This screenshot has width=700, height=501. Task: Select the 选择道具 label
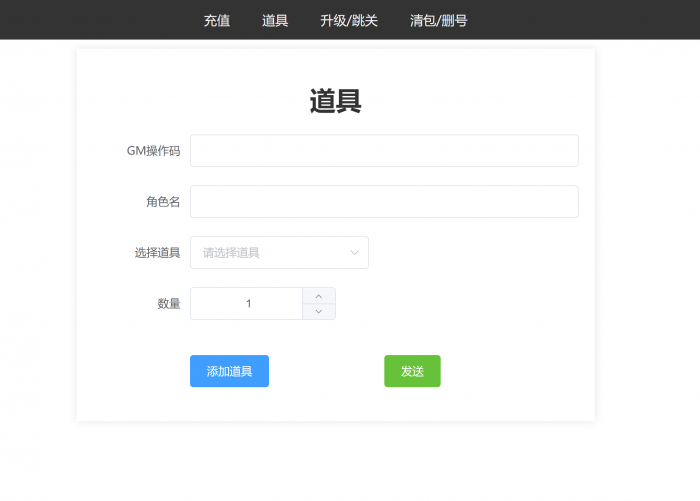click(x=157, y=253)
